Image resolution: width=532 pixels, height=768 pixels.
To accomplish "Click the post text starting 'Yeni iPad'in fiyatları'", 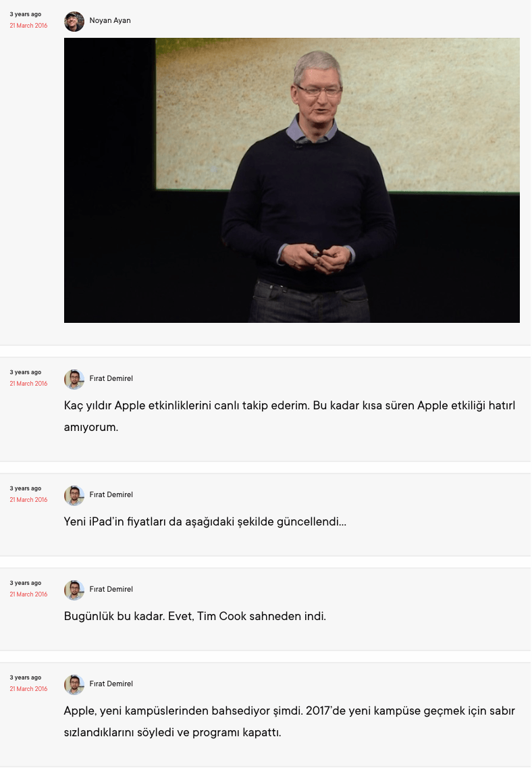I will [x=205, y=522].
